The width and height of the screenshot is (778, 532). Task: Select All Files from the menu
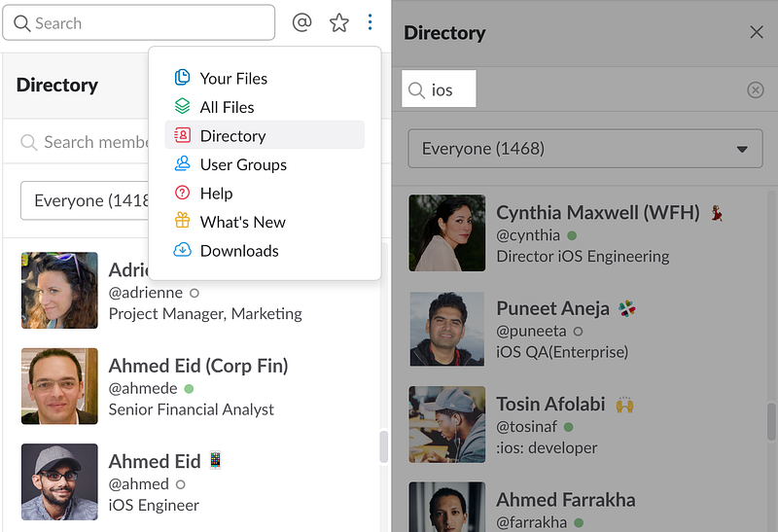tap(265, 107)
